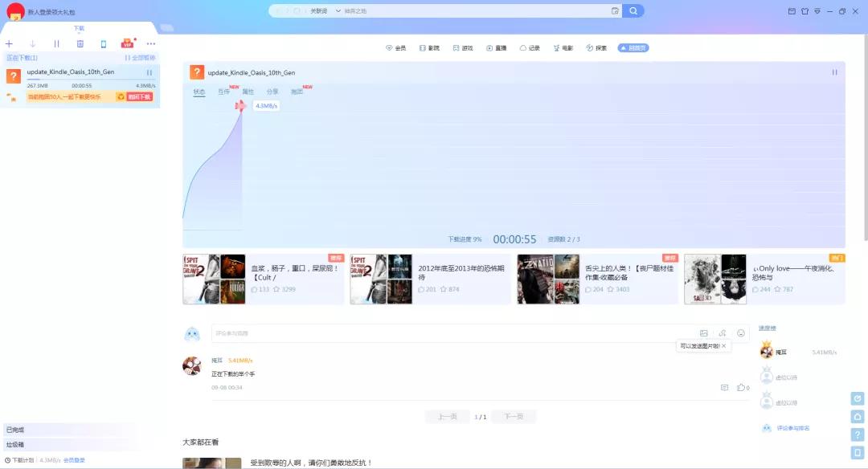
Task: Open the 会员 membership nav item
Action: pos(395,48)
